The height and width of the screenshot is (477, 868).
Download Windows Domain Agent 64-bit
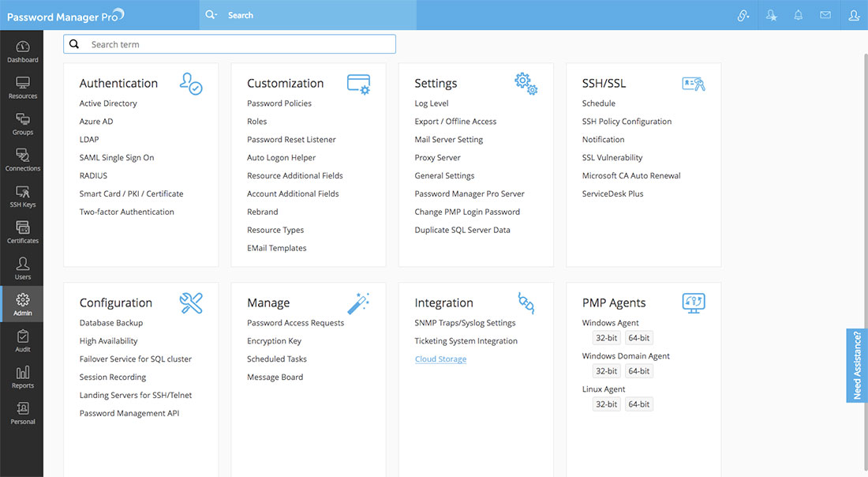pyautogui.click(x=639, y=371)
